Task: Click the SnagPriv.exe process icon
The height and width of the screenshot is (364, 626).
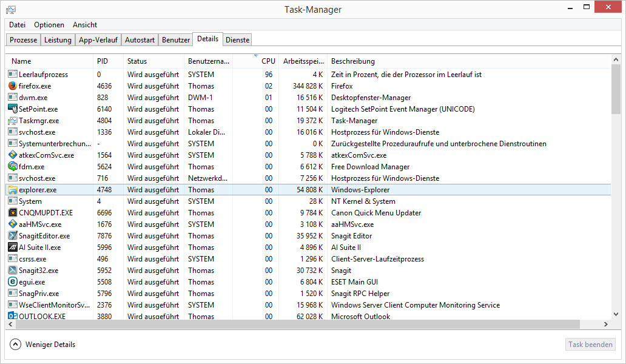Action: click(12, 294)
